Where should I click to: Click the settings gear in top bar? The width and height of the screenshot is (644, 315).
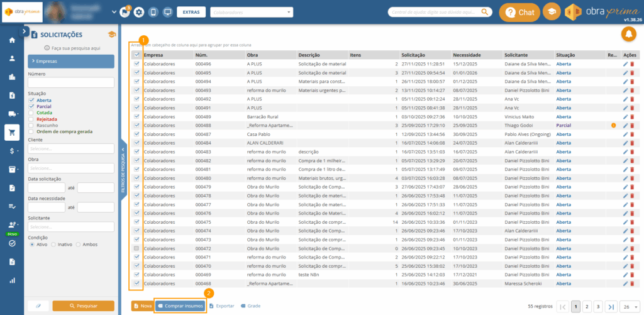click(138, 12)
